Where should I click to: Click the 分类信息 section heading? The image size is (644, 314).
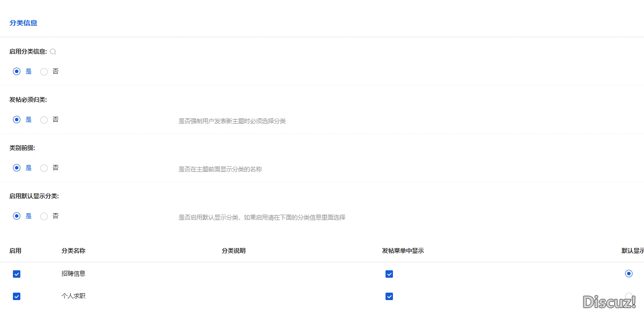23,23
